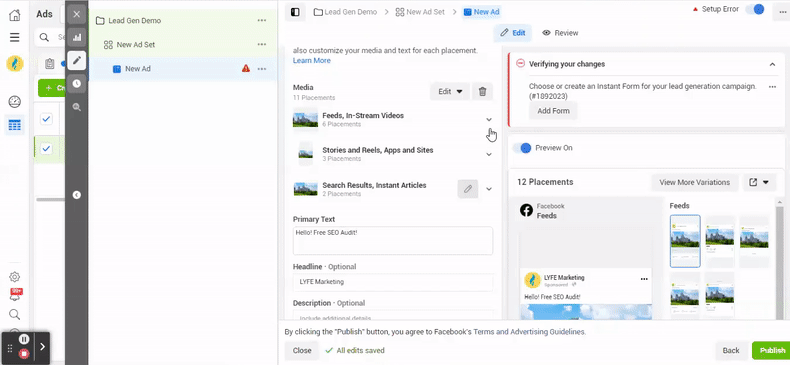Screen dimensions: 790x365
Task: Click the pencil icon for Search Results media
Action: 468,189
